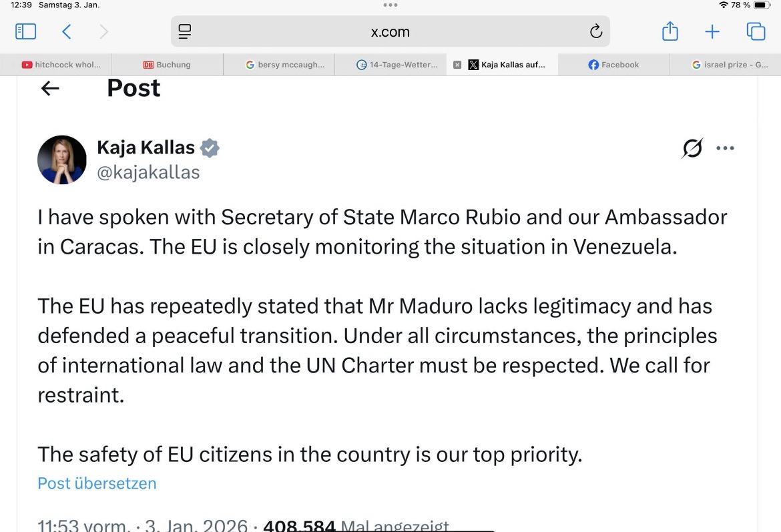Show the tab overview
The height and width of the screenshot is (532, 781).
(756, 31)
